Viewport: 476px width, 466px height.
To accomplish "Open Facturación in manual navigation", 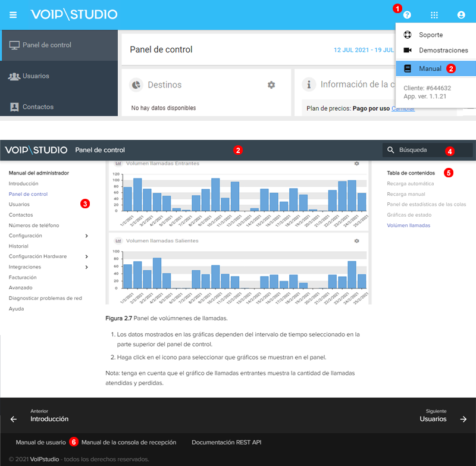I will (23, 277).
